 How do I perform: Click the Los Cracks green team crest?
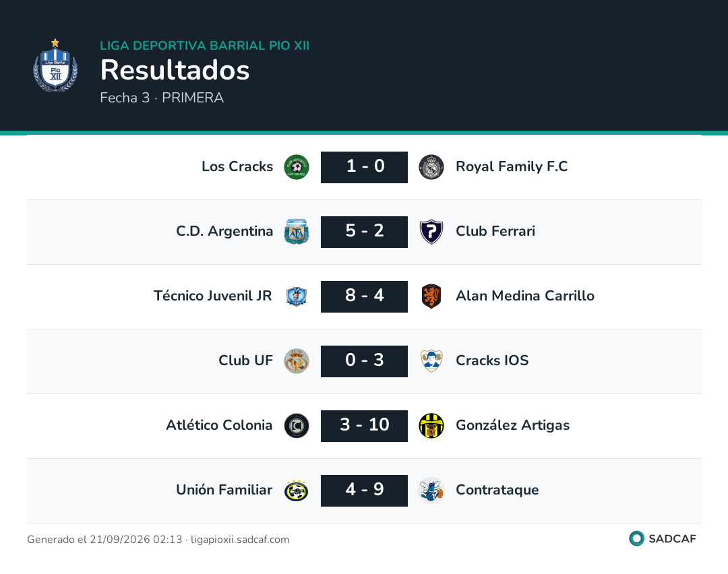tap(296, 167)
